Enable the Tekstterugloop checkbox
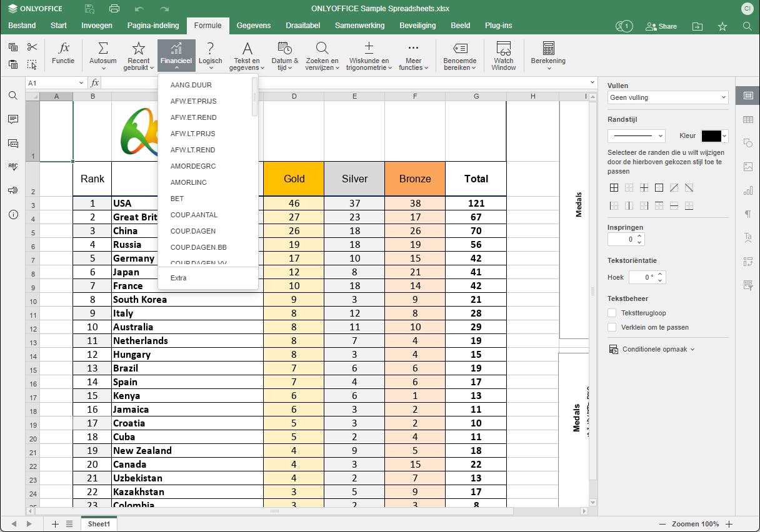This screenshot has width=760, height=532. [612, 313]
